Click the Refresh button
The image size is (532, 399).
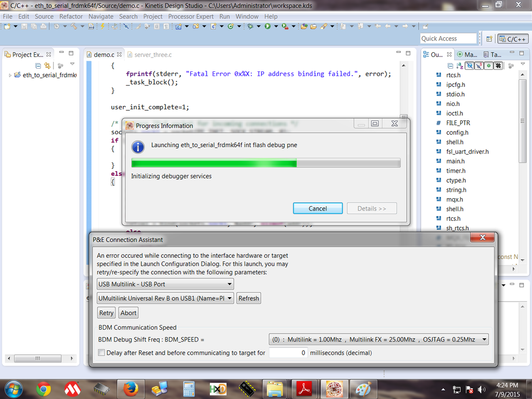(x=248, y=298)
